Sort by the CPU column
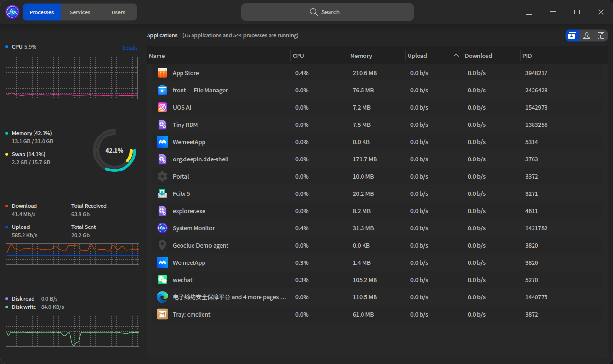The width and height of the screenshot is (613, 364). [319, 56]
